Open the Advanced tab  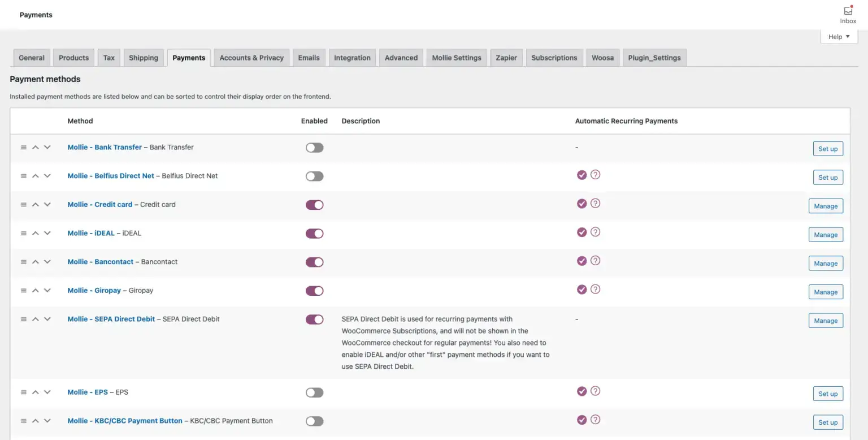[x=401, y=58]
